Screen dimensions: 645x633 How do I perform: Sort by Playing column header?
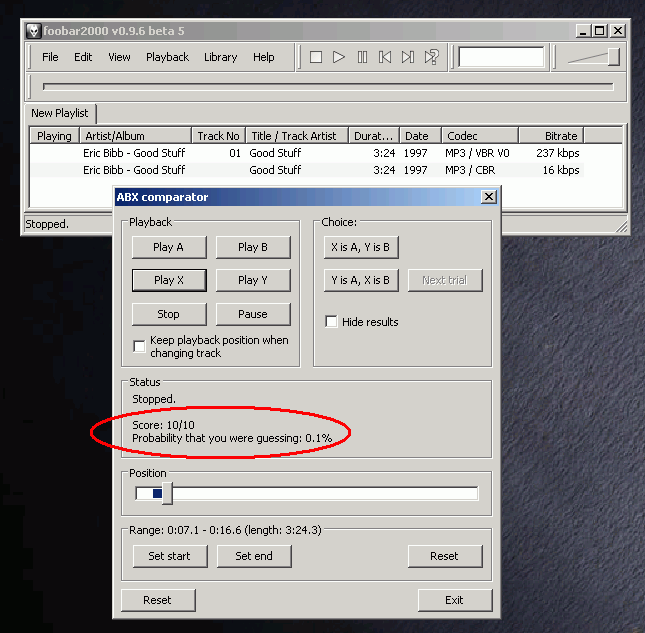(x=54, y=136)
